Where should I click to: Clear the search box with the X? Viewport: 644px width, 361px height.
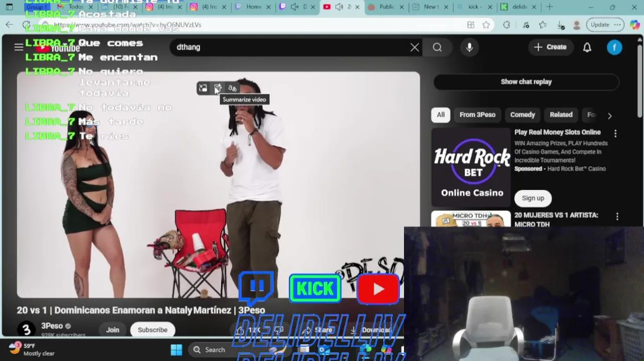pyautogui.click(x=414, y=47)
